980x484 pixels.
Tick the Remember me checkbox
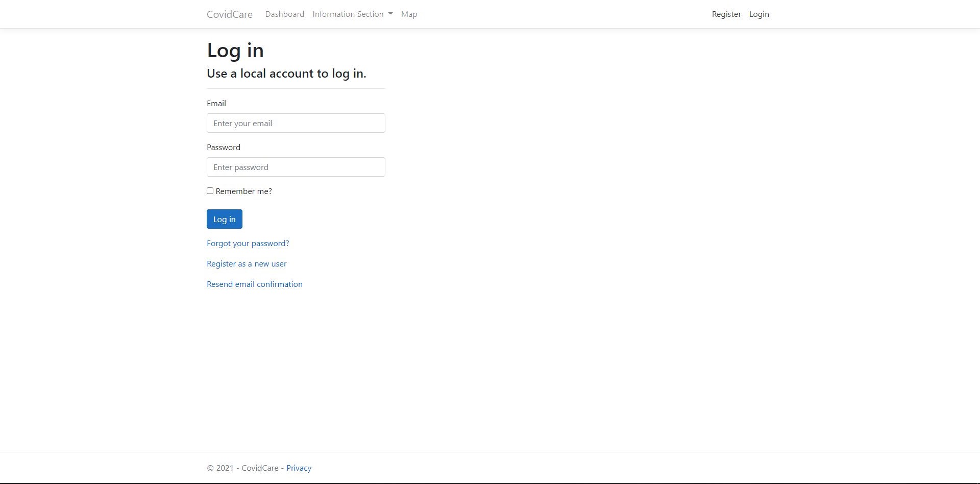pos(210,190)
